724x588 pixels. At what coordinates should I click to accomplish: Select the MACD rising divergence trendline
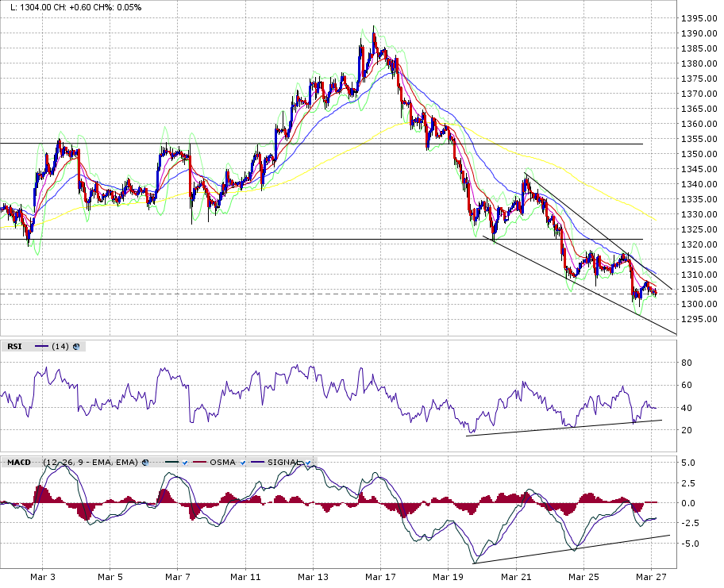[x=571, y=549]
